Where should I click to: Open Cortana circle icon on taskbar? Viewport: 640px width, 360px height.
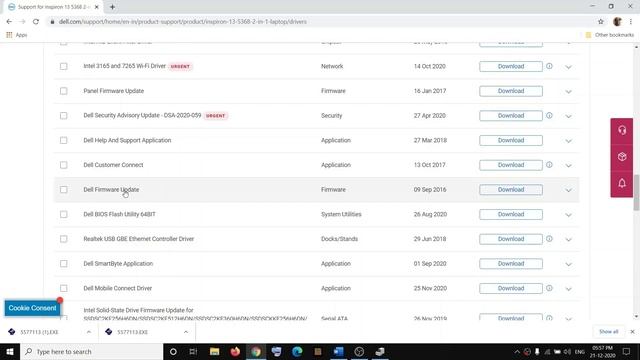(x=173, y=351)
